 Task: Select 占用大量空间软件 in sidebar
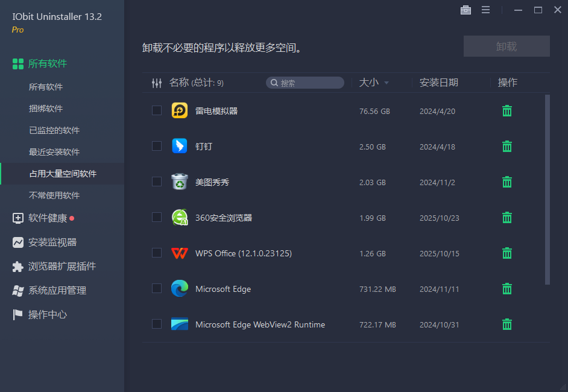(63, 174)
